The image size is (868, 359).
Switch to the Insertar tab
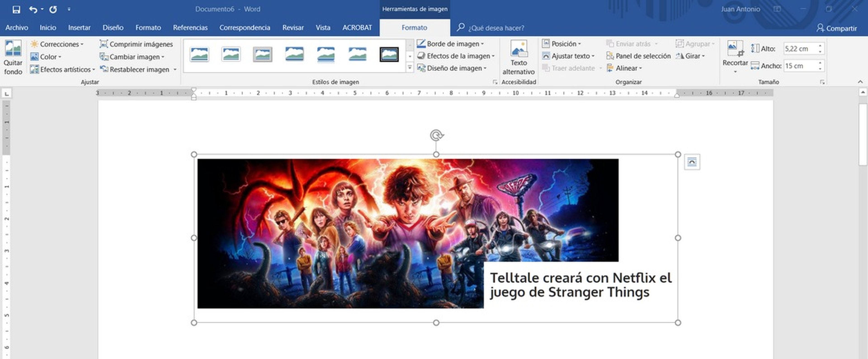(79, 28)
